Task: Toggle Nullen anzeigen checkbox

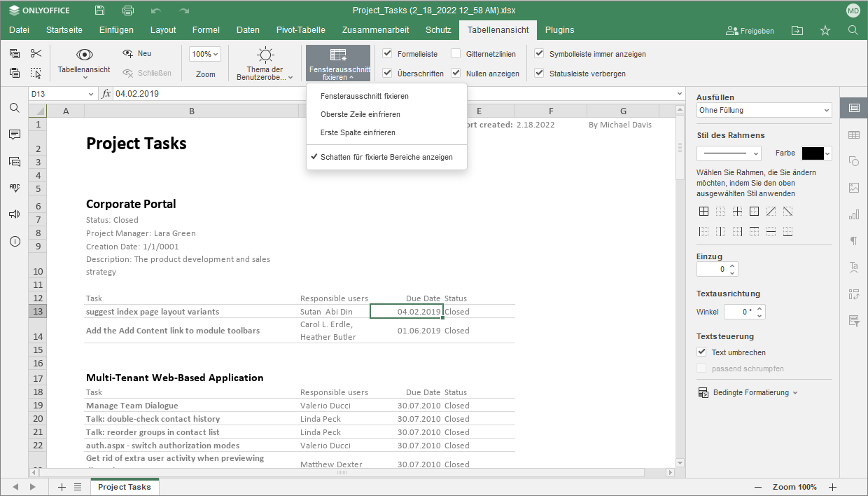Action: (x=456, y=73)
